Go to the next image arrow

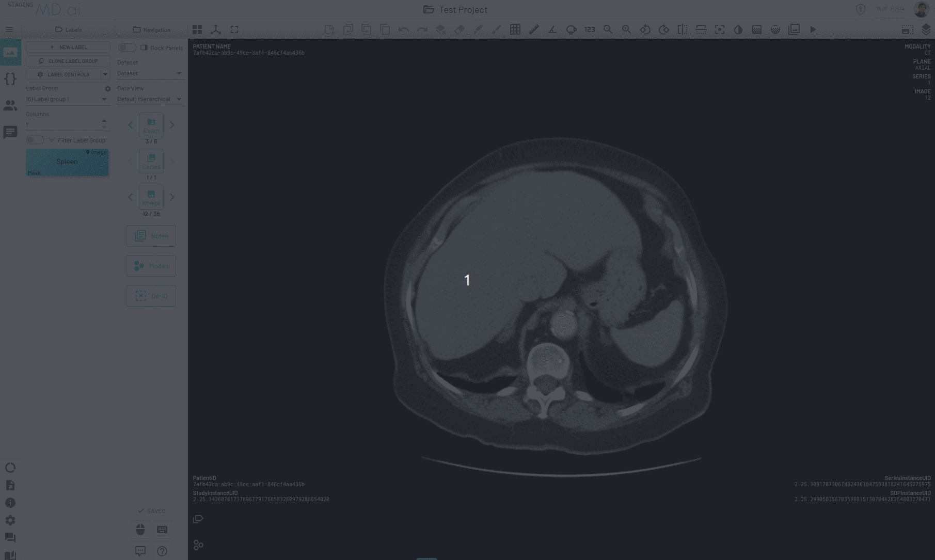[172, 197]
